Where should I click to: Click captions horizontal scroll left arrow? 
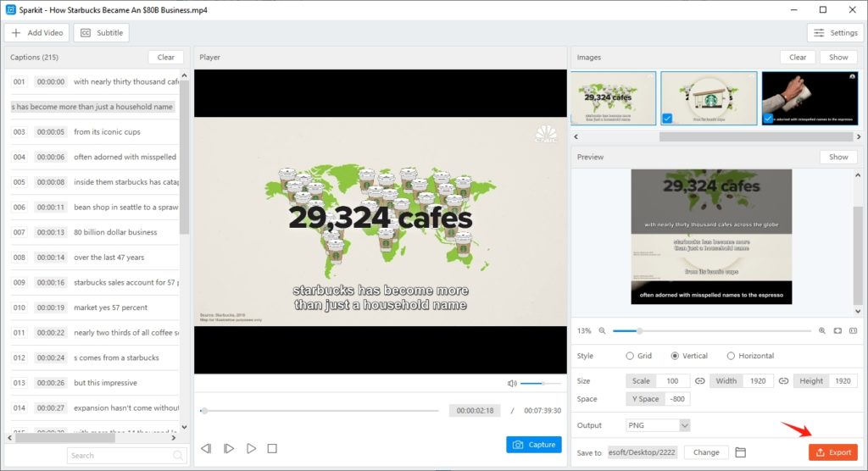point(9,438)
